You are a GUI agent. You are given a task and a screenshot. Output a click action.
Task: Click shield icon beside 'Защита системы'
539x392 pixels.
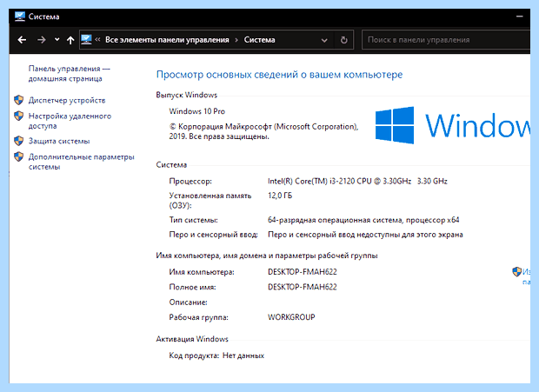pos(18,141)
